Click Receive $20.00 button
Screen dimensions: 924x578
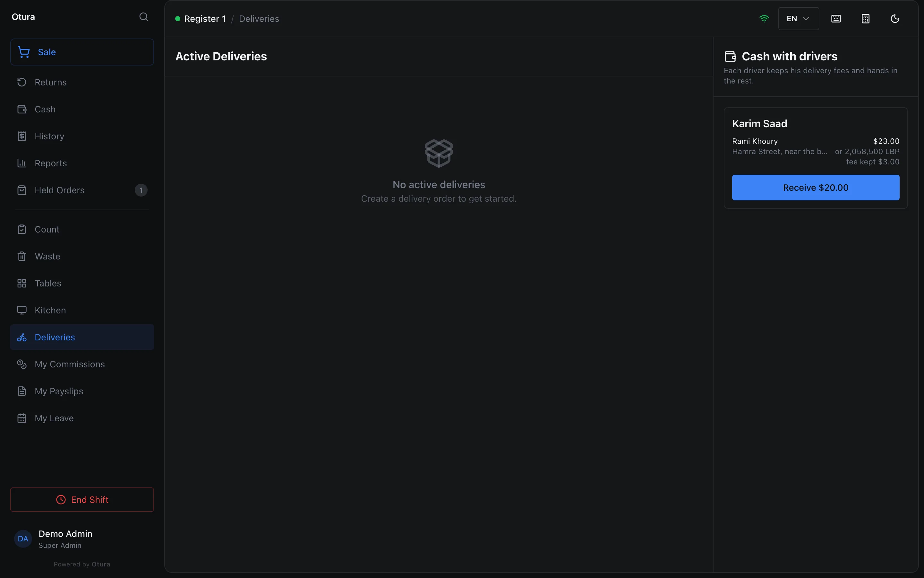[816, 188]
